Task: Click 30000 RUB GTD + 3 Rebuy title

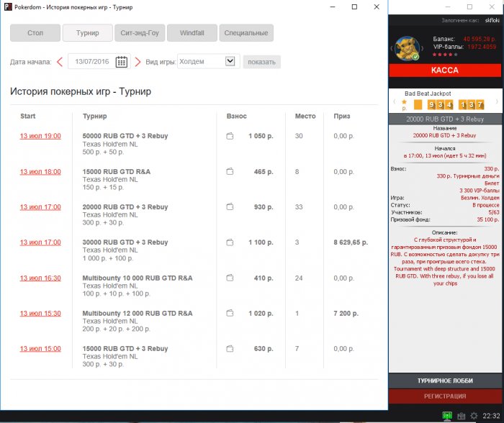Action: coord(125,242)
